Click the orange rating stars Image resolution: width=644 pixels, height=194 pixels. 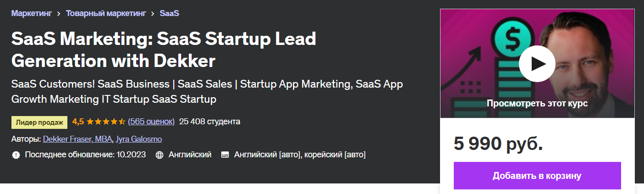click(105, 122)
